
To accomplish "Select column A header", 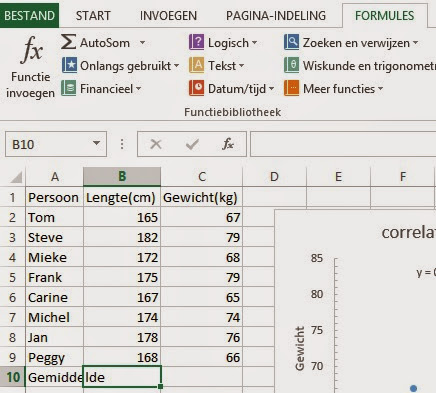I will point(55,177).
